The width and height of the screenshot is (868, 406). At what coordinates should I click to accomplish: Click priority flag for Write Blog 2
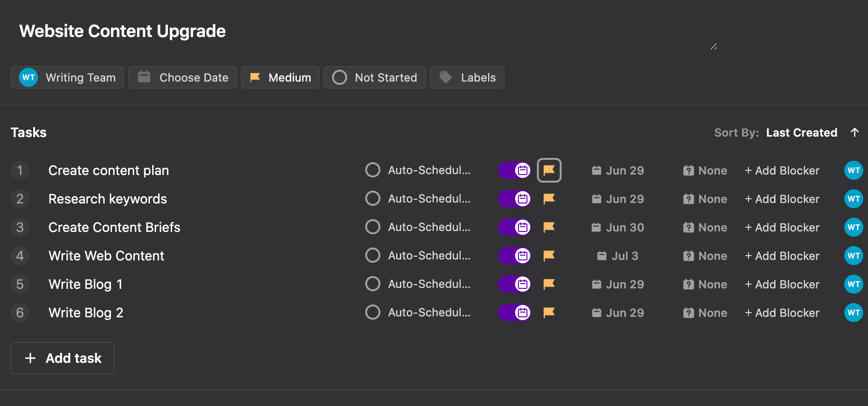click(x=549, y=313)
